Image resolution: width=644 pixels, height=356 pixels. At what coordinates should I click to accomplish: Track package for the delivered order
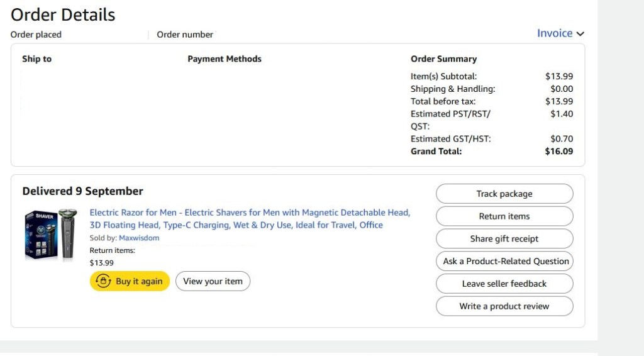[504, 194]
